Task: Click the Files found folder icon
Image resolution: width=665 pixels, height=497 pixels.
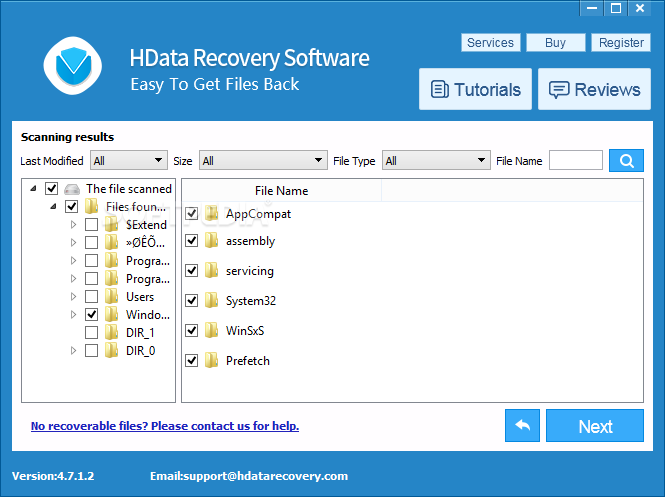Action: (x=92, y=207)
